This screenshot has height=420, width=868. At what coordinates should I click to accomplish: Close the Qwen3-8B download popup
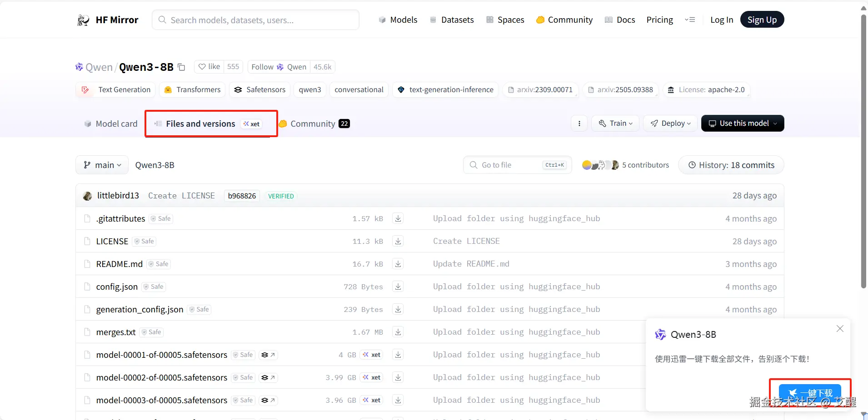(840, 328)
